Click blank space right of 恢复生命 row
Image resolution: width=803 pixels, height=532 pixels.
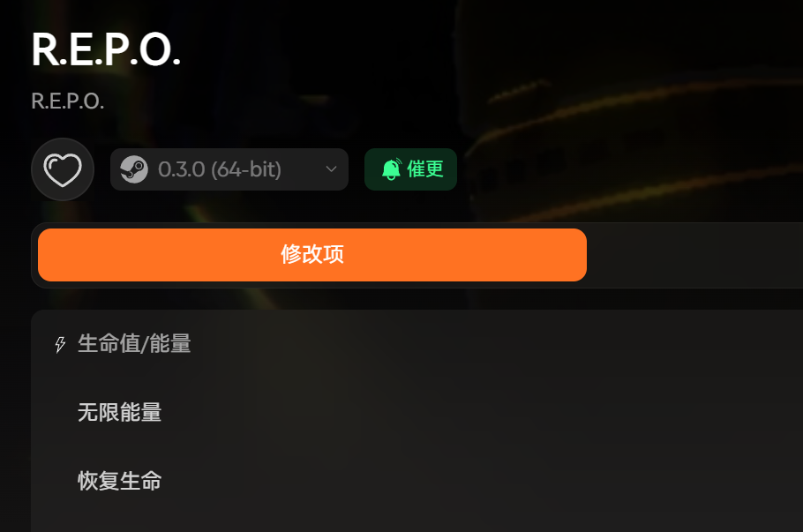pyautogui.click(x=482, y=481)
